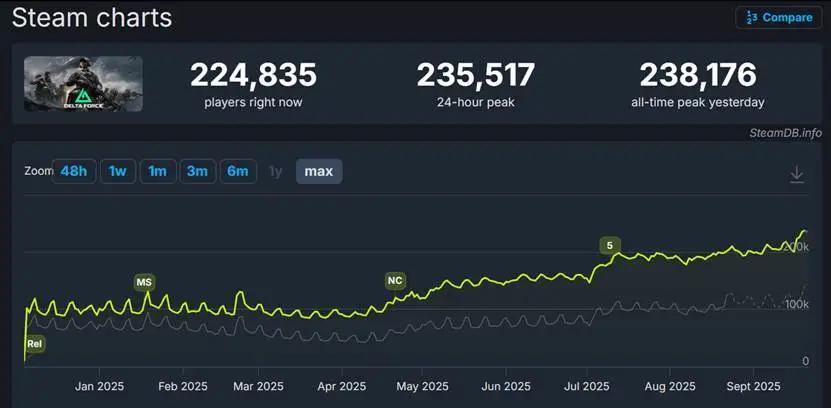The image size is (831, 408).
Task: Set chart zoom to 1w
Action: (117, 171)
